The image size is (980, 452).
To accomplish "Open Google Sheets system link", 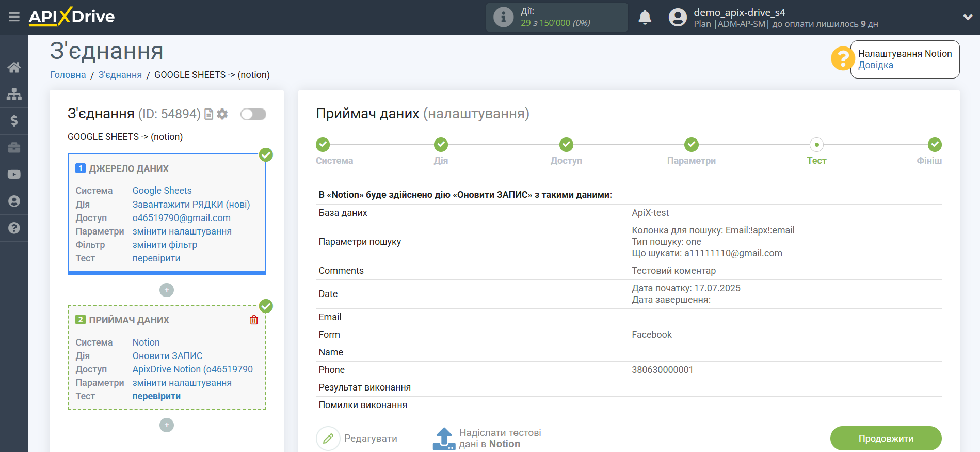I will (162, 191).
